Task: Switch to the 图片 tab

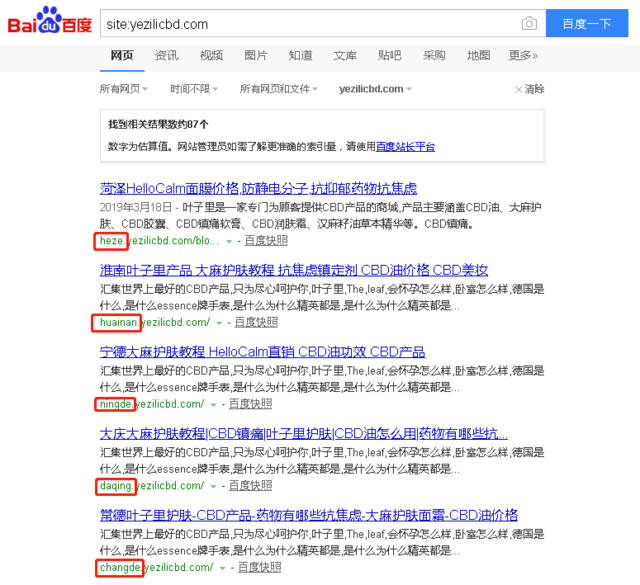Action: 256,55
